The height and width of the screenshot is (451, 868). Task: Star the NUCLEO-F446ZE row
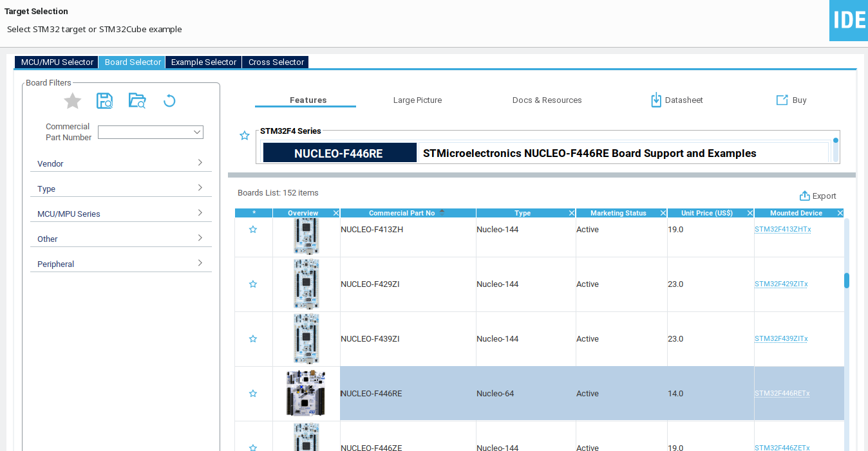[253, 447]
